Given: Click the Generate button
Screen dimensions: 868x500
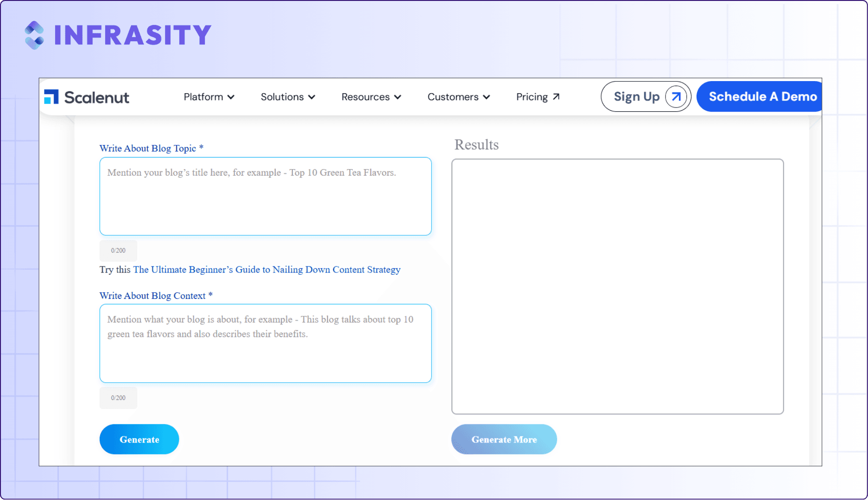Looking at the screenshot, I should tap(139, 439).
